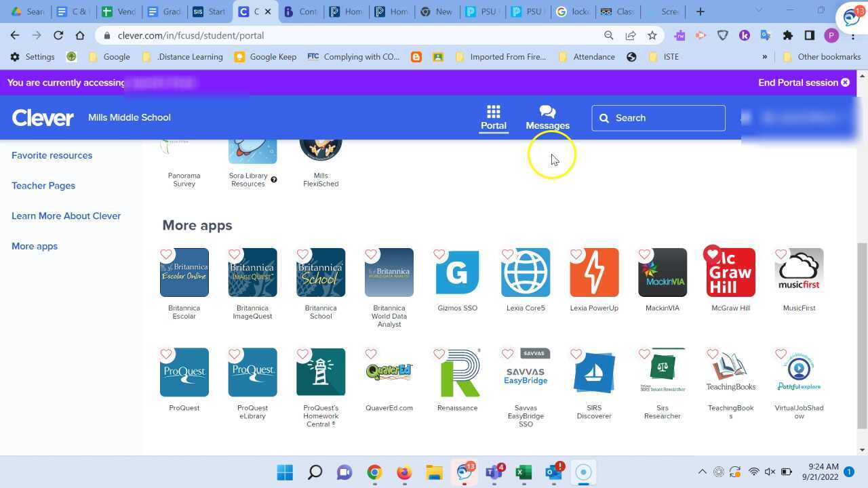Open the McGraw Hill app
Viewport: 868px width, 488px height.
(730, 272)
